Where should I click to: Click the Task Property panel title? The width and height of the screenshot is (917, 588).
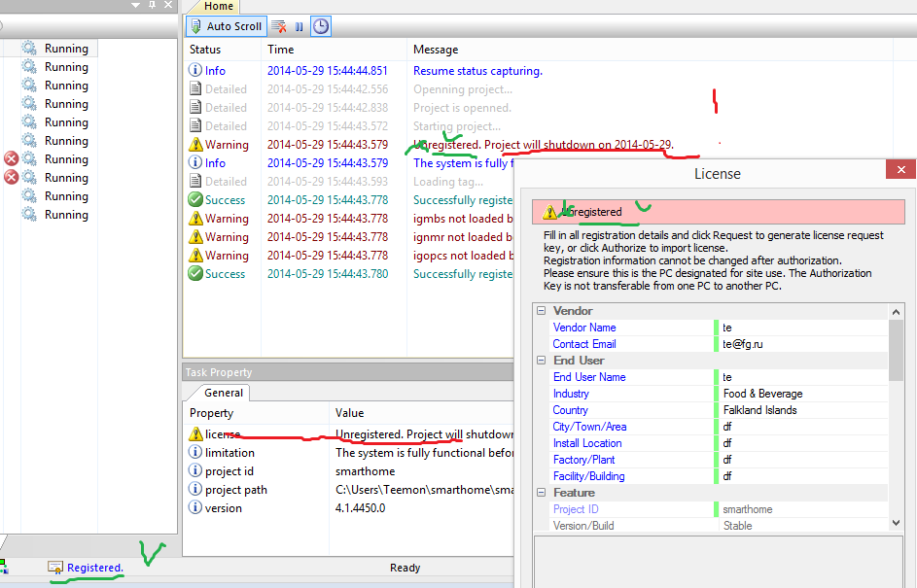(x=218, y=372)
